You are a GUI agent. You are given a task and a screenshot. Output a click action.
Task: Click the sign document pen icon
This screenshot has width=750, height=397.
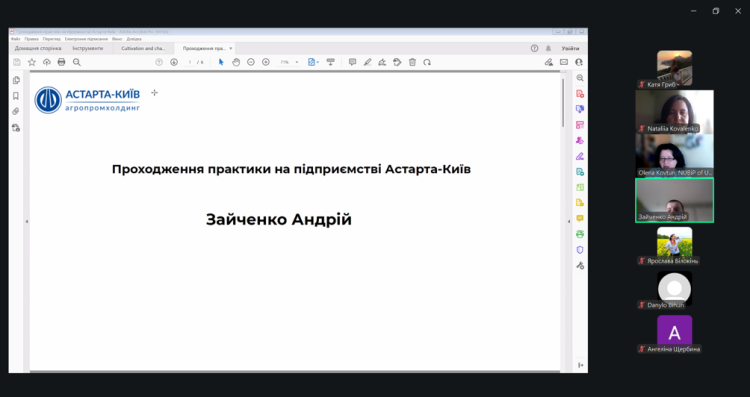click(x=382, y=62)
